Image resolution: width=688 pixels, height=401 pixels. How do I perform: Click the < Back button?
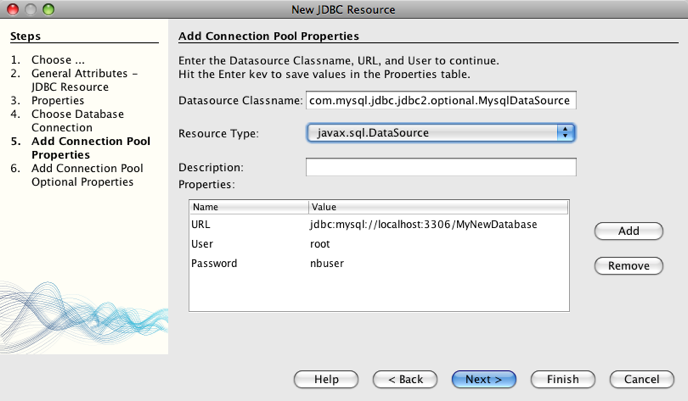405,379
